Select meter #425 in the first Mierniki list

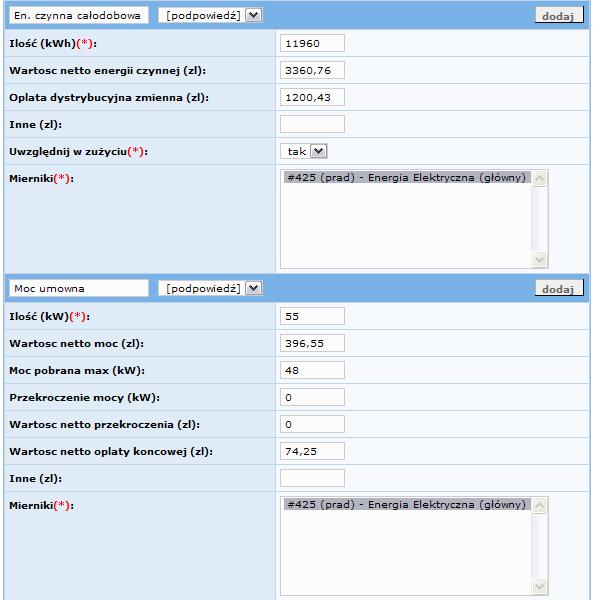(x=407, y=178)
